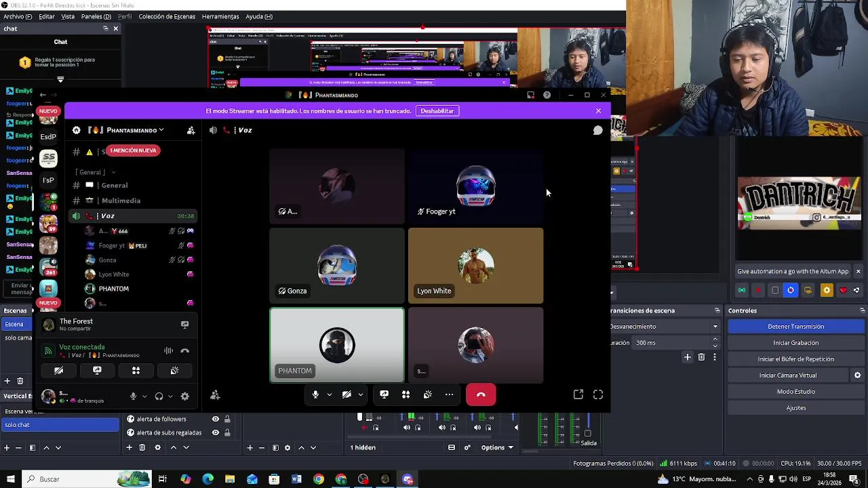The height and width of the screenshot is (488, 868).
Task: Share screen from Discord voice panel
Action: [97, 371]
